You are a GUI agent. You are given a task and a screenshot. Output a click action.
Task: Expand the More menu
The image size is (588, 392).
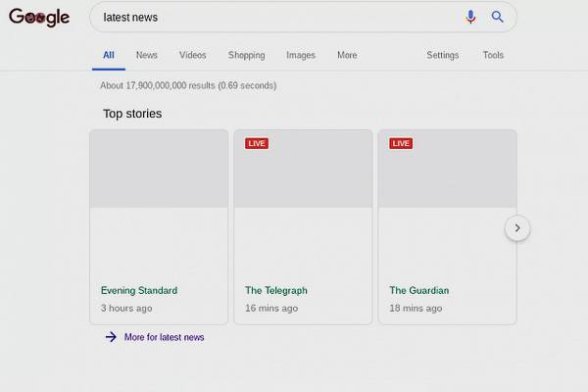[x=347, y=55]
